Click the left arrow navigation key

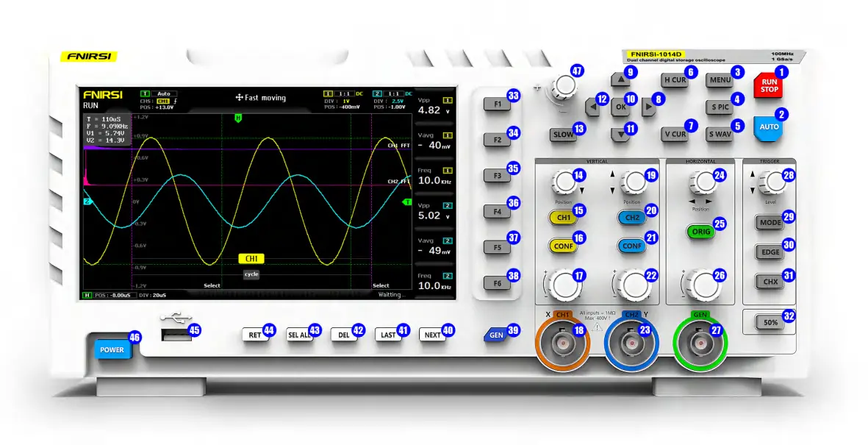[x=592, y=107]
